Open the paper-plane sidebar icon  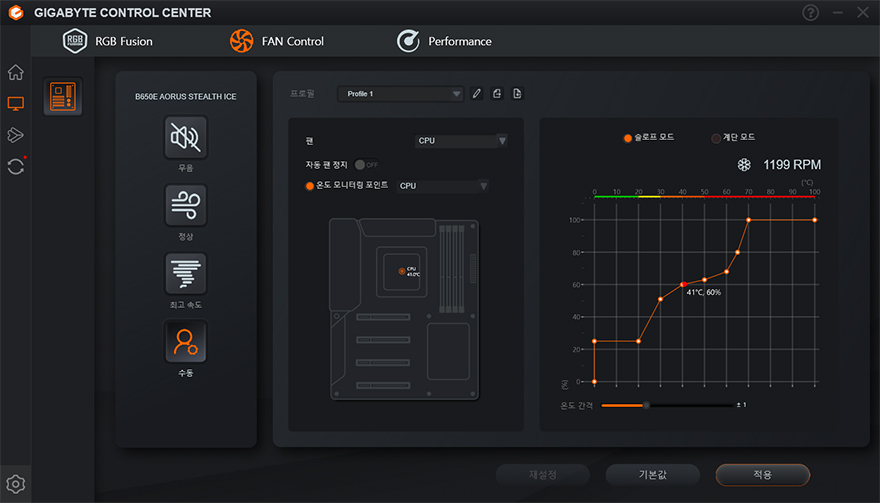[x=15, y=135]
